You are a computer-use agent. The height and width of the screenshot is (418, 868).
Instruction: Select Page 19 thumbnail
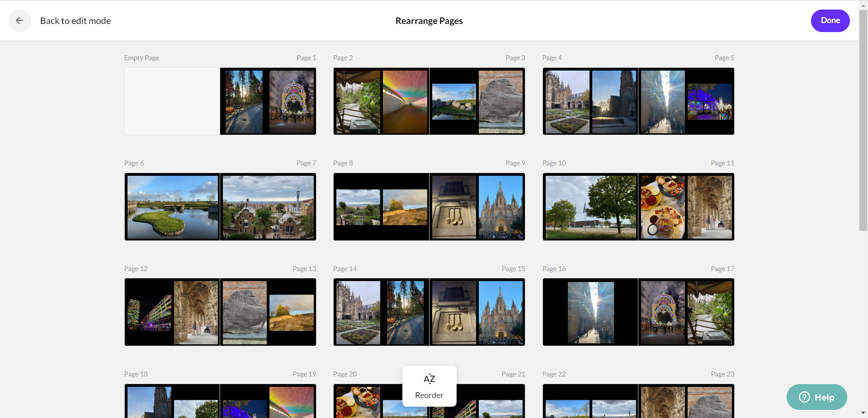point(268,401)
